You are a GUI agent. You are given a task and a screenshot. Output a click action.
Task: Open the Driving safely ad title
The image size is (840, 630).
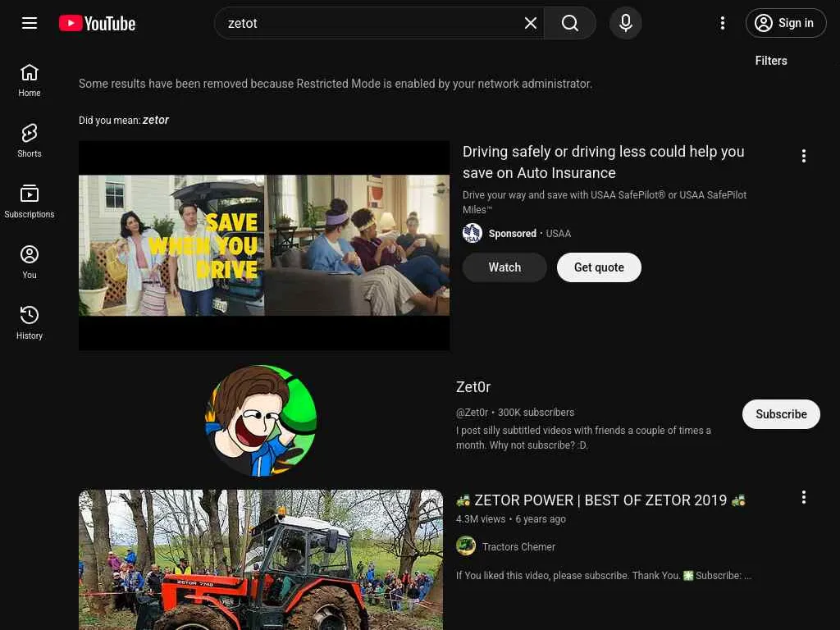coord(603,162)
